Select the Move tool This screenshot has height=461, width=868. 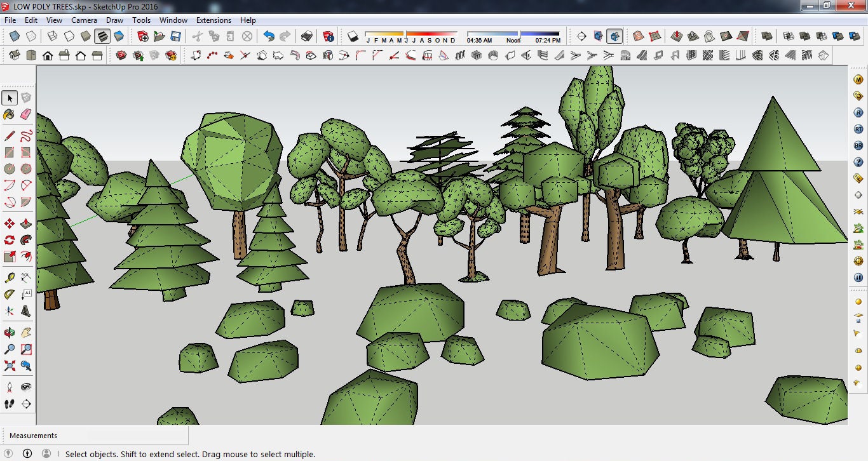click(x=9, y=223)
